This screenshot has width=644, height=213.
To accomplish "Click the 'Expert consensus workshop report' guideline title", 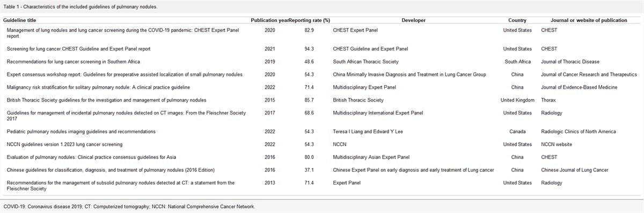I will [125, 74].
